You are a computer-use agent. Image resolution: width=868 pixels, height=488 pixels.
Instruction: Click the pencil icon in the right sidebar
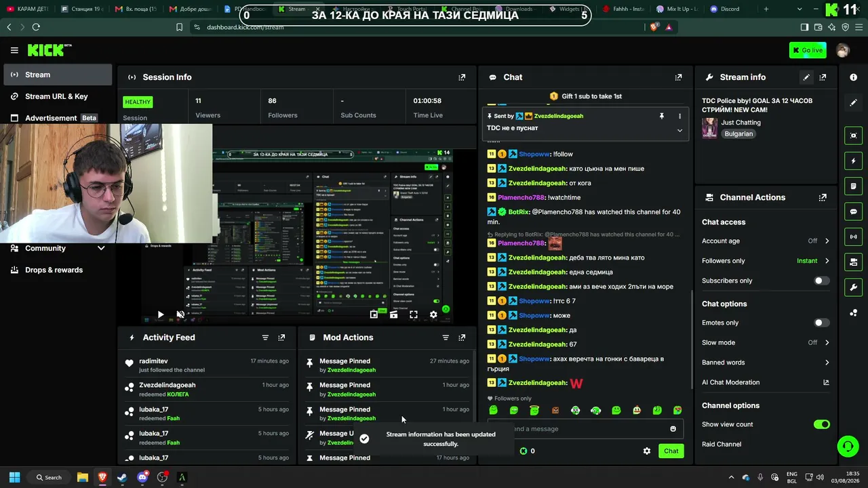point(853,103)
